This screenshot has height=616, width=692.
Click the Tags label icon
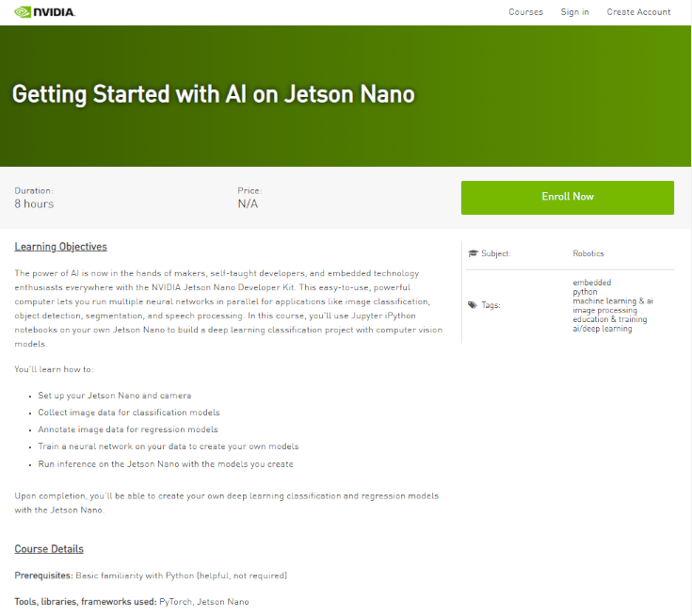coord(473,305)
